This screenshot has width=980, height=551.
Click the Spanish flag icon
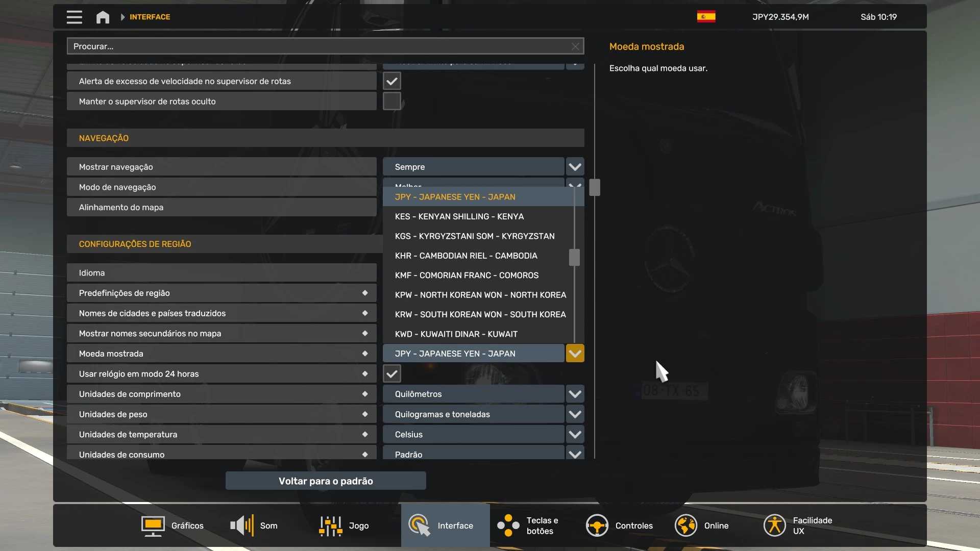[x=706, y=17]
